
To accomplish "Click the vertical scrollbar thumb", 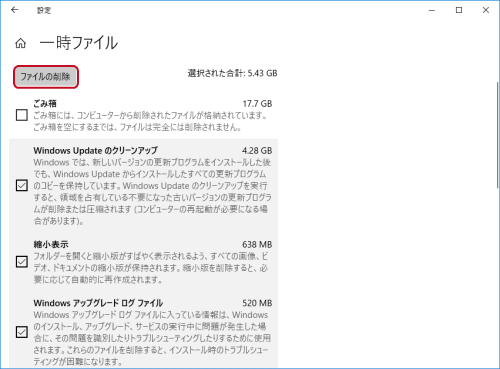I will [x=498, y=135].
